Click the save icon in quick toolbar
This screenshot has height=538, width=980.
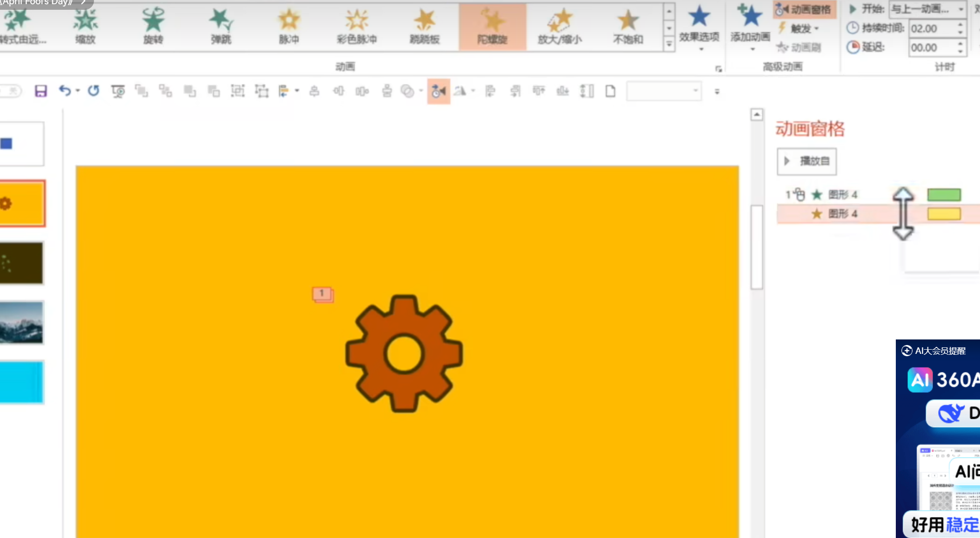41,91
